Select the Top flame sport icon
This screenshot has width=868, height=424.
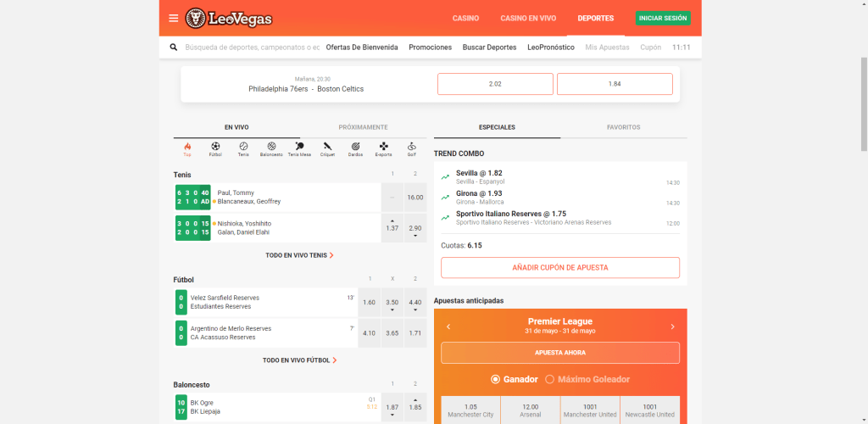187,149
